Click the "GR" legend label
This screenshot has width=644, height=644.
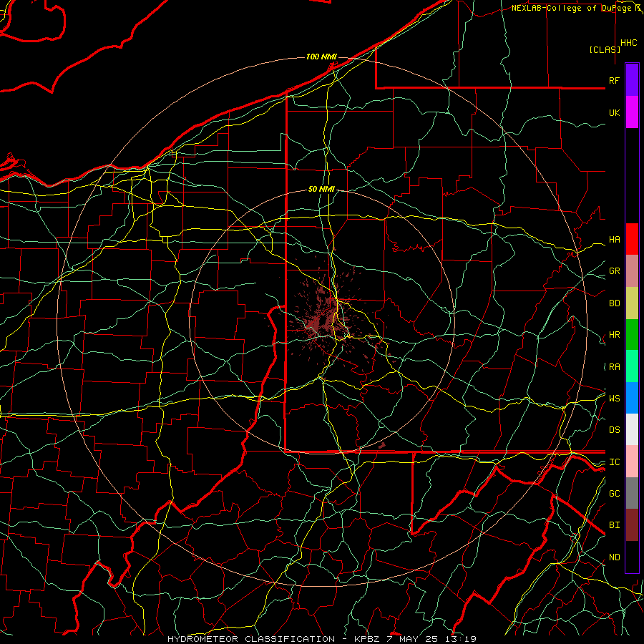(x=614, y=271)
